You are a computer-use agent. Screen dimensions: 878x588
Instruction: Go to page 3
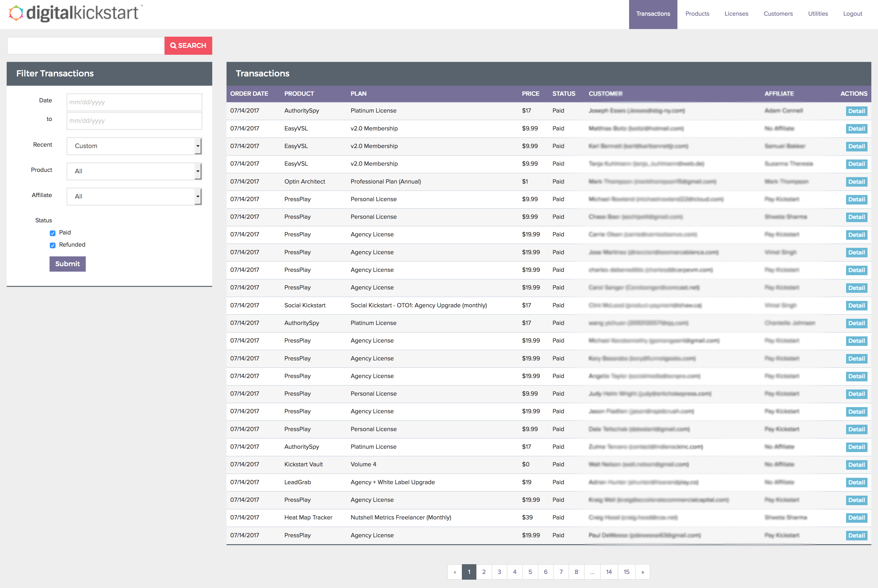click(500, 572)
